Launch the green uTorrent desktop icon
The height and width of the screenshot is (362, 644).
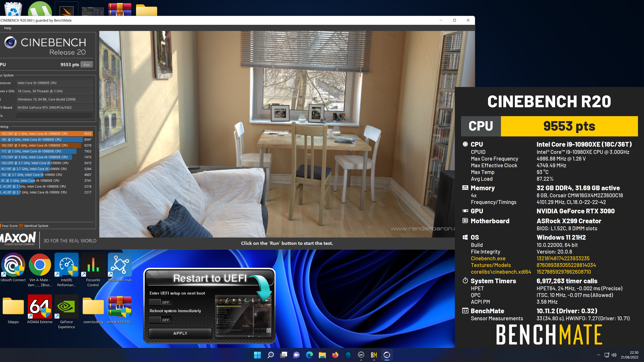[x=40, y=9]
